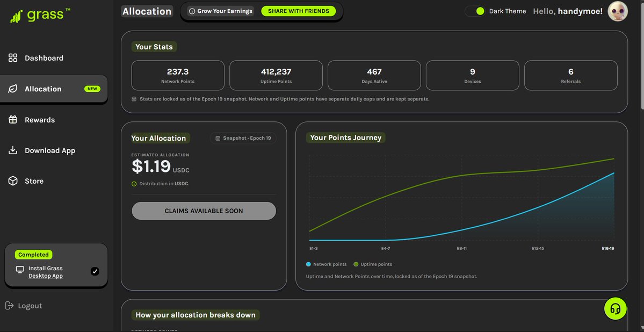Viewport: 644px width, 332px height.
Task: Click the ESTIMATED ALLOCATION label
Action: click(160, 155)
